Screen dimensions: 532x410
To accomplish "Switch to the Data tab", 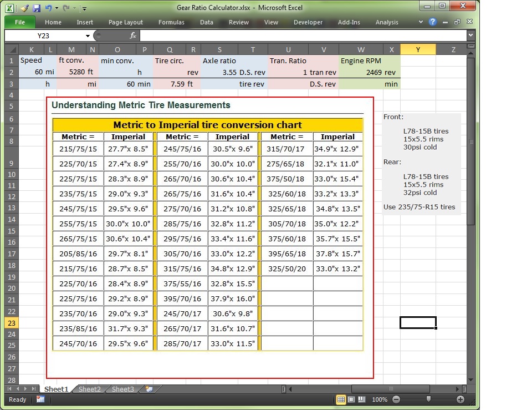I will pyautogui.click(x=206, y=22).
